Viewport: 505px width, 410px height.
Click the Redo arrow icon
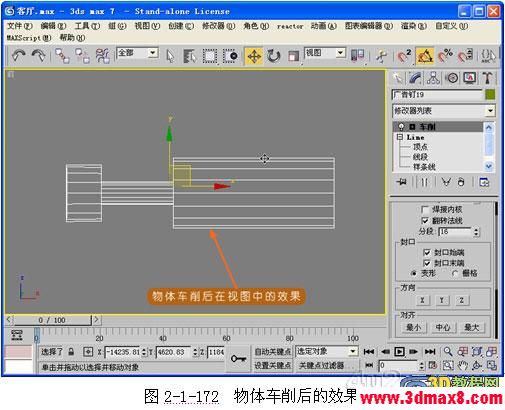(x=39, y=56)
